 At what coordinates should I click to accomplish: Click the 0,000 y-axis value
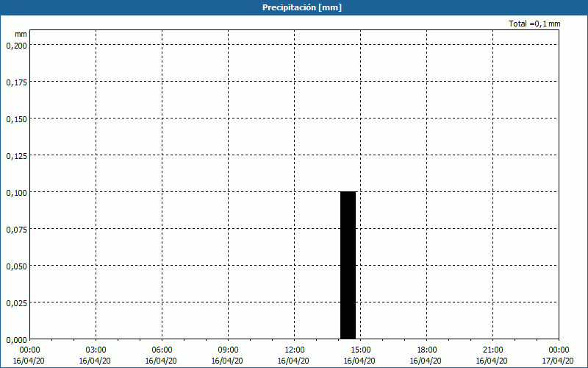tap(16, 340)
